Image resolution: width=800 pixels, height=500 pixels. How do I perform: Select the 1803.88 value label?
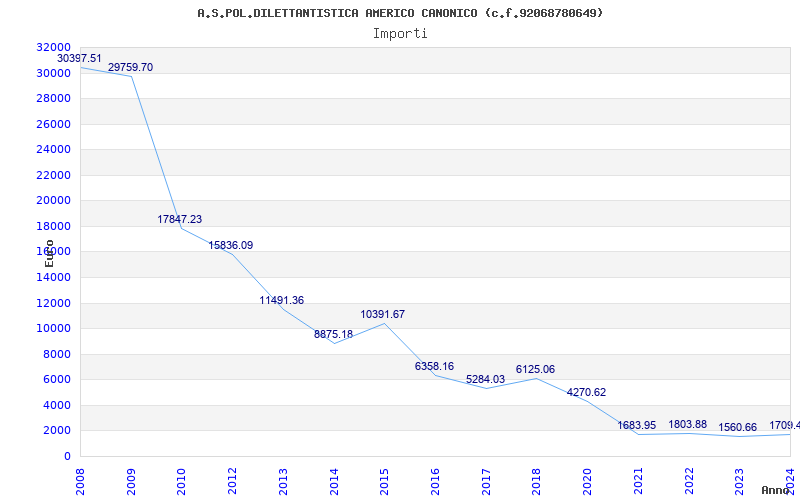point(688,424)
